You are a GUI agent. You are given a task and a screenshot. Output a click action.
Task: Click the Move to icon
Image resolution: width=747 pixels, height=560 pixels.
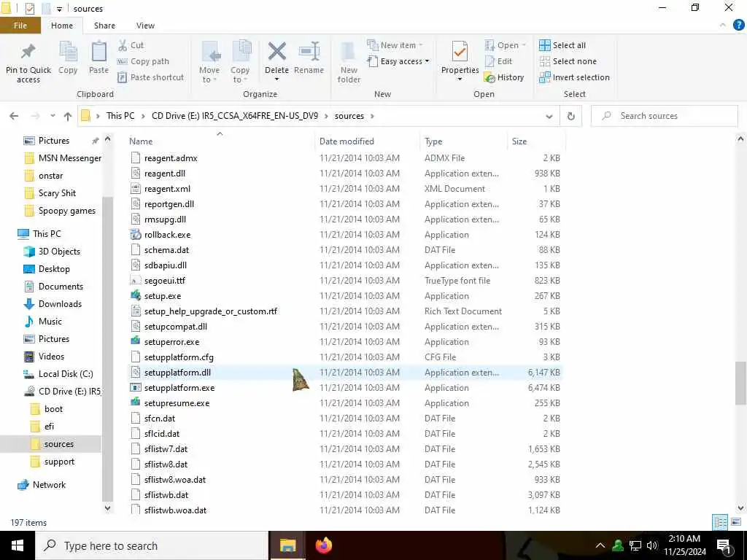click(210, 52)
